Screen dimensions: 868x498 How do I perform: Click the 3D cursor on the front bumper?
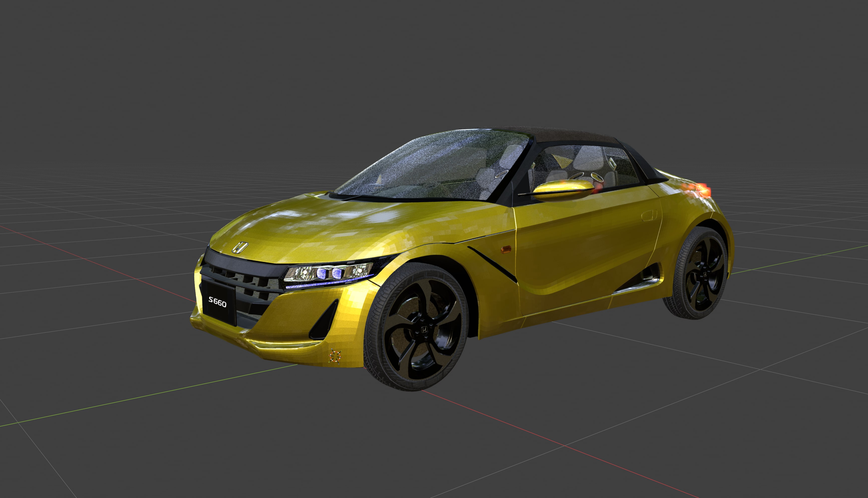[335, 356]
